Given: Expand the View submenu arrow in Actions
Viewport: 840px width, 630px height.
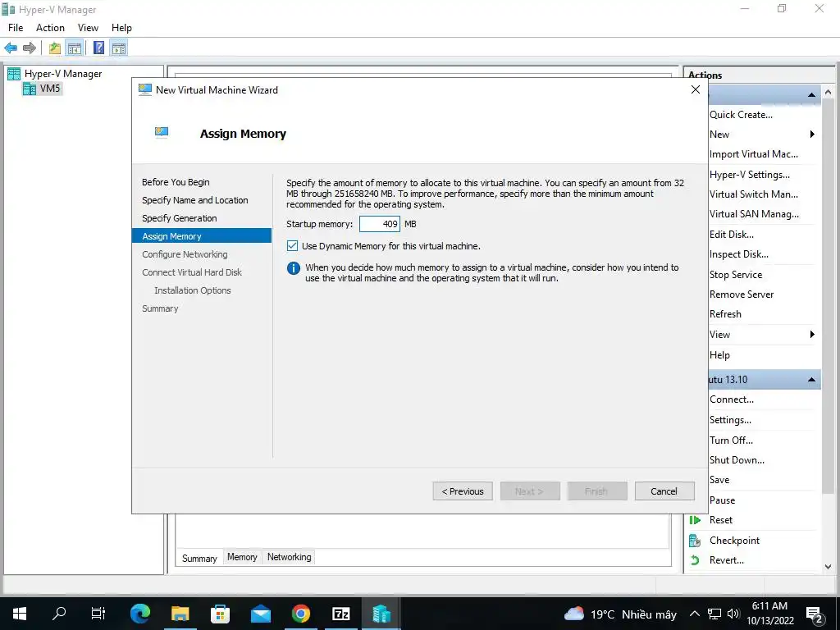Looking at the screenshot, I should [x=812, y=335].
